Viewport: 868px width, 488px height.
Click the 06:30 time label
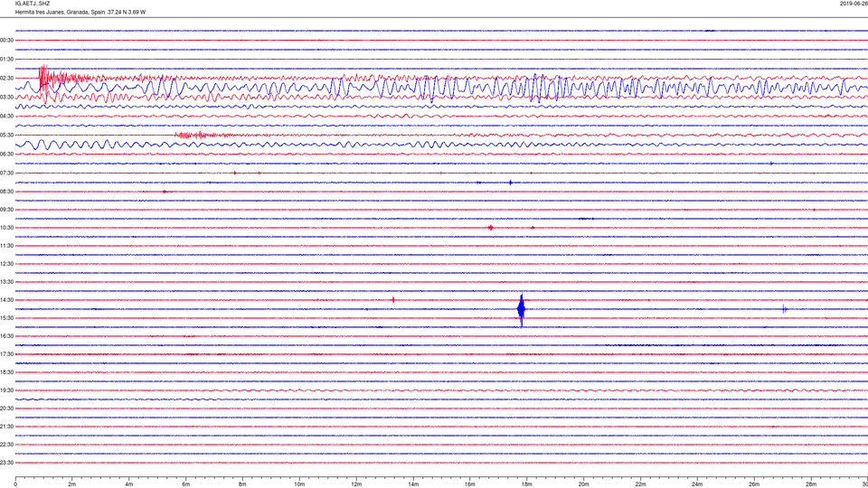point(6,155)
